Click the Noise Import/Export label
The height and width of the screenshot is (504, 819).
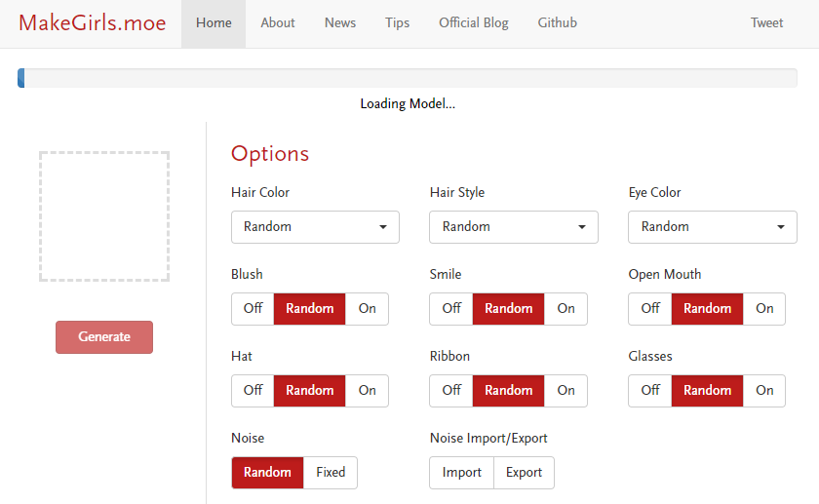click(488, 438)
